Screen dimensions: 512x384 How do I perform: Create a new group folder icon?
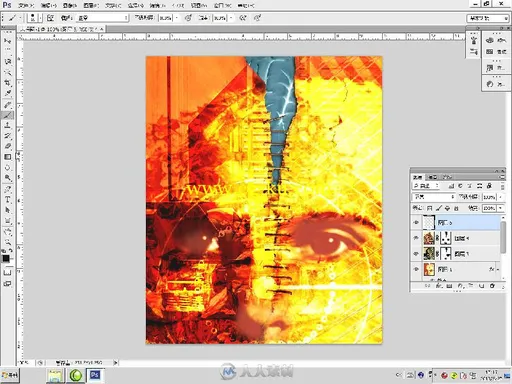coord(471,286)
